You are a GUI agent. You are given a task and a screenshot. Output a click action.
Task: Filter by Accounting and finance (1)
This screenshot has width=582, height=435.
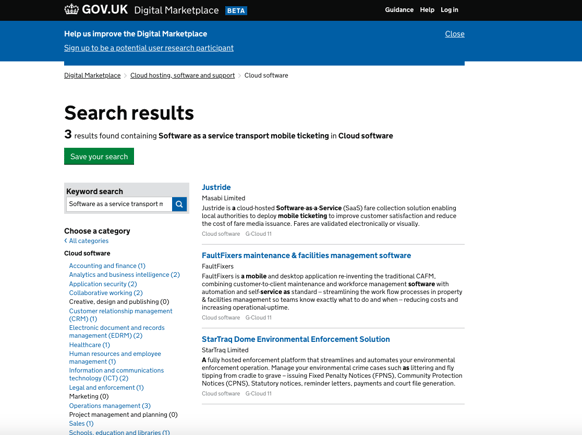pyautogui.click(x=107, y=266)
